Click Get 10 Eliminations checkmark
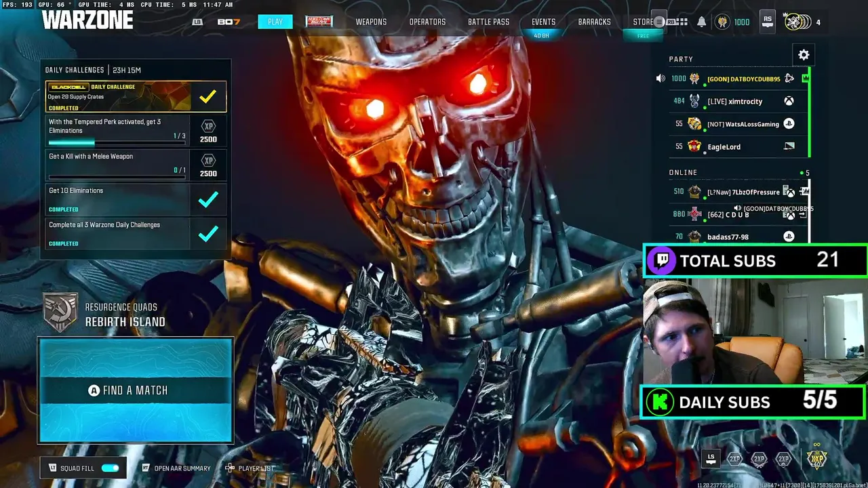The width and height of the screenshot is (868, 488). [208, 199]
